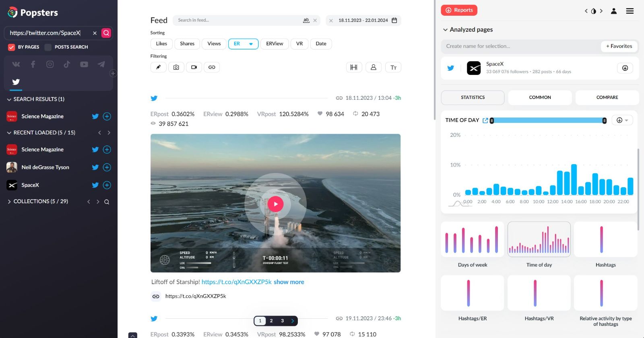Toggle the POSTS SEARCH checkbox
The image size is (644, 338).
pos(48,47)
